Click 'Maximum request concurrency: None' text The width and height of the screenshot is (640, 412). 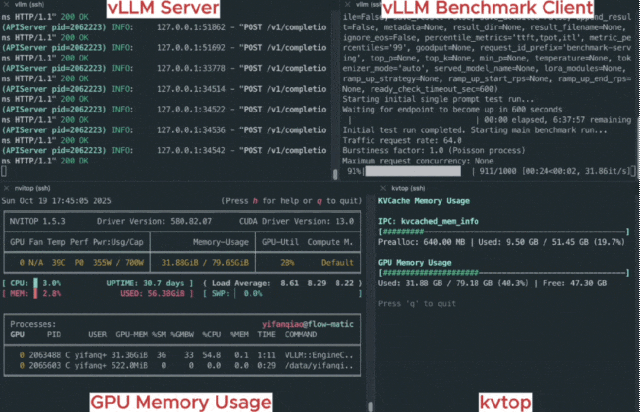point(418,161)
